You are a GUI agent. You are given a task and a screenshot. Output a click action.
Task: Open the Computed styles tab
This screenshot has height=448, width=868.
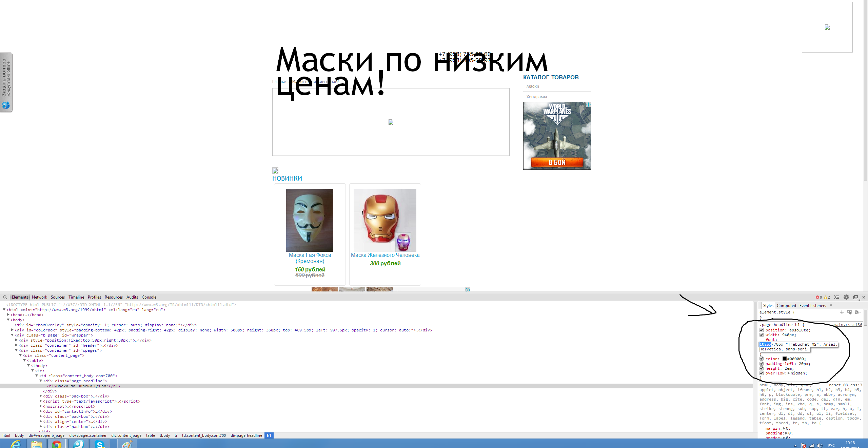point(786,306)
